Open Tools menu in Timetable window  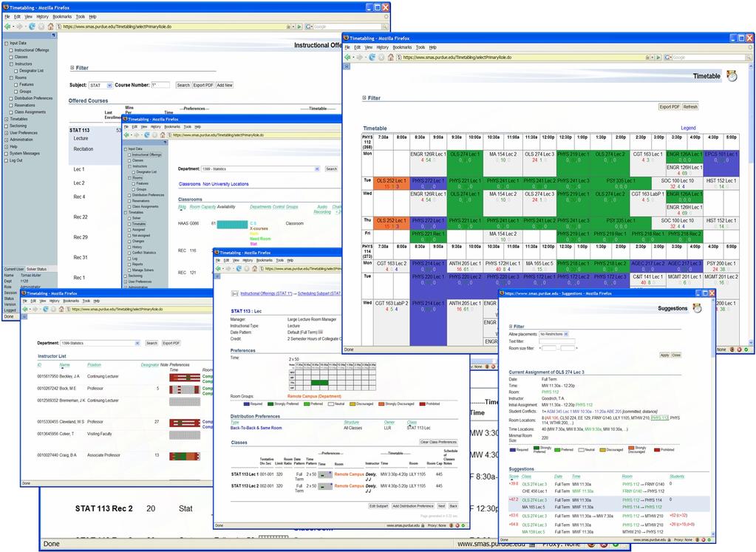[x=420, y=47]
